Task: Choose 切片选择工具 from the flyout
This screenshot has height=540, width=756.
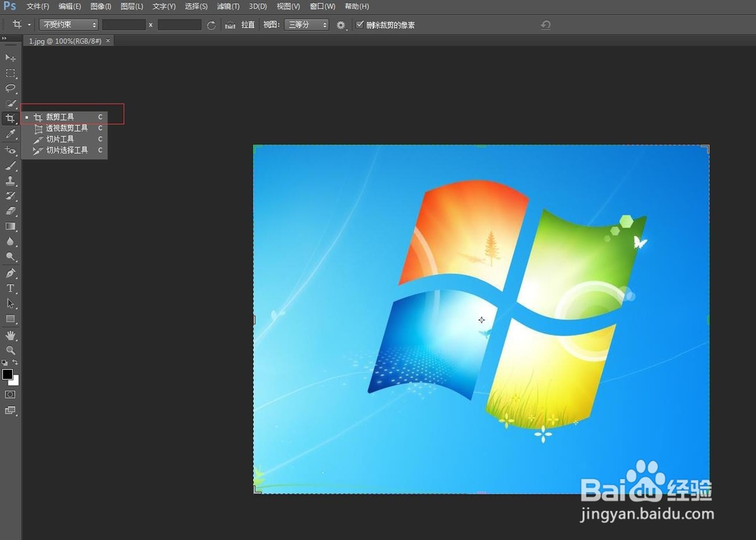Action: tap(64, 151)
